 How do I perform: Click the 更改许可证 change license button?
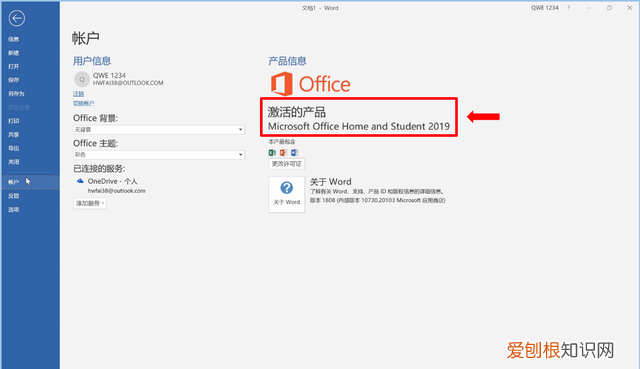[287, 164]
